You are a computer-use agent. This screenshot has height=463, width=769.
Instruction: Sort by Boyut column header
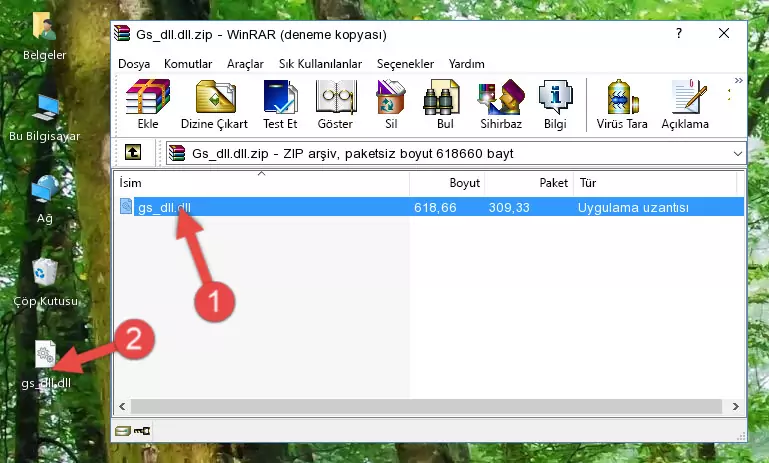[447, 182]
